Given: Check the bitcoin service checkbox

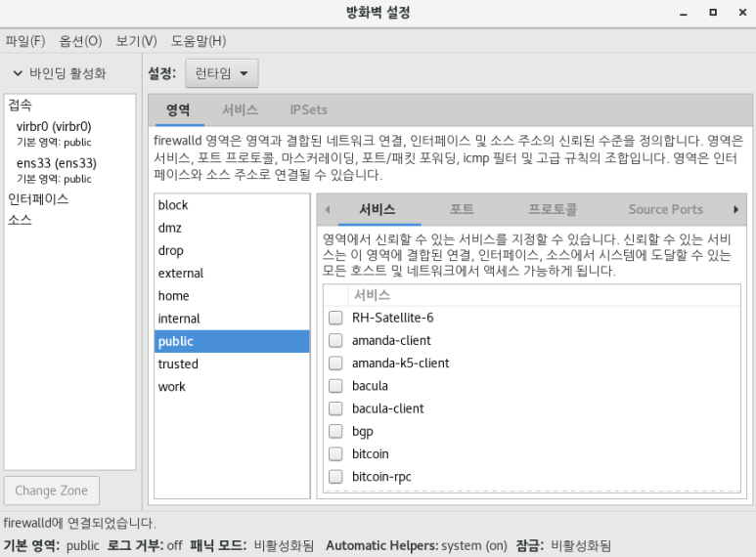Looking at the screenshot, I should (x=335, y=453).
